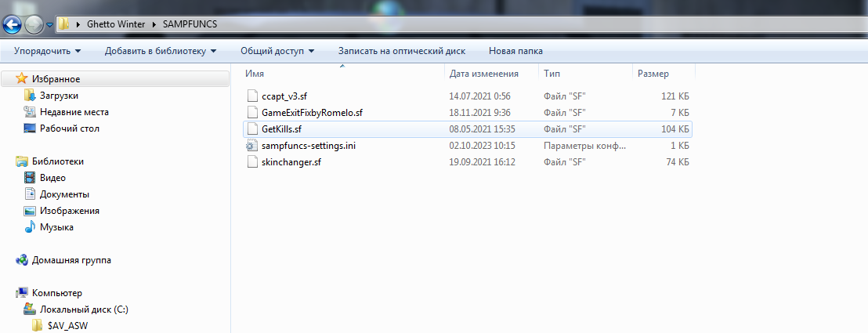Open the Упорядочить dropdown menu
The image size is (868, 333).
point(47,51)
